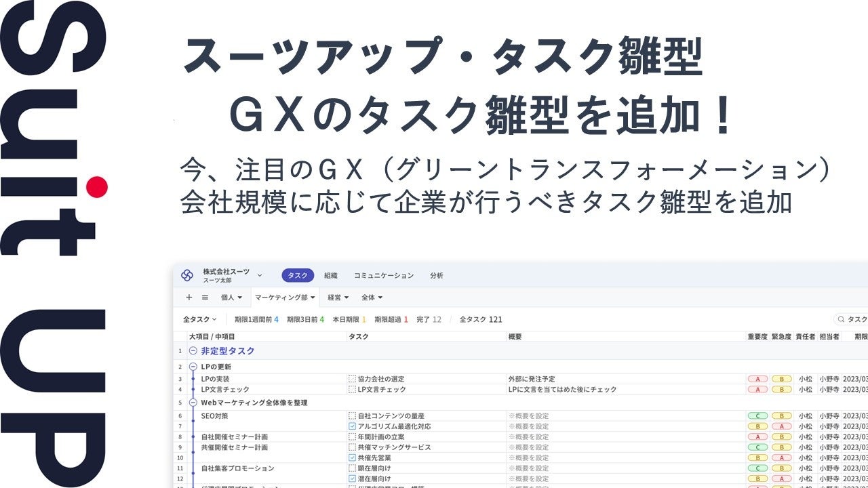Click the 責任者 column header
This screenshot has height=488, width=868.
click(805, 337)
